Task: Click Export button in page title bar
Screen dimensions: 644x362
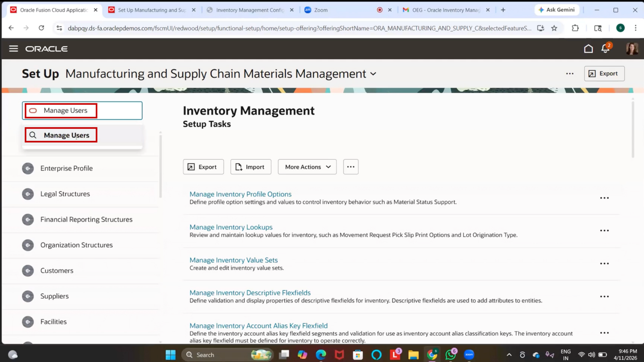Action: tap(604, 73)
